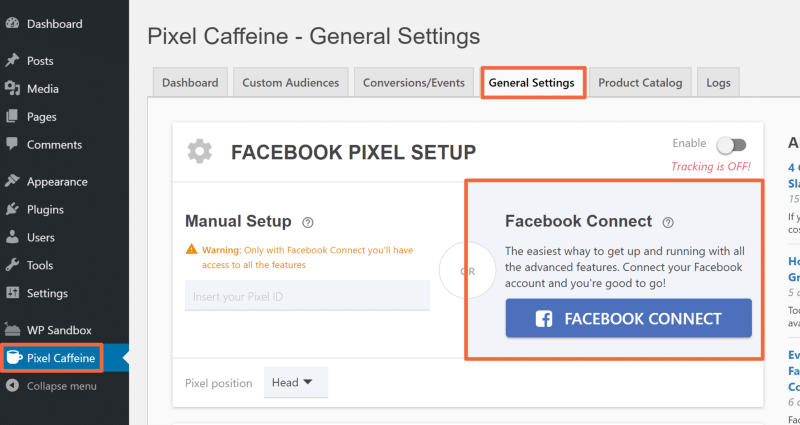The image size is (800, 425).
Task: Click the Tools wrench icon
Action: [12, 266]
